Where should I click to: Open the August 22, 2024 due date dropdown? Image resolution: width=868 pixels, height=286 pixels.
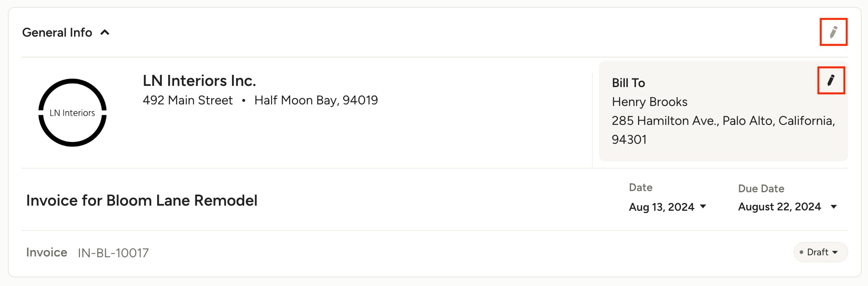(x=788, y=207)
